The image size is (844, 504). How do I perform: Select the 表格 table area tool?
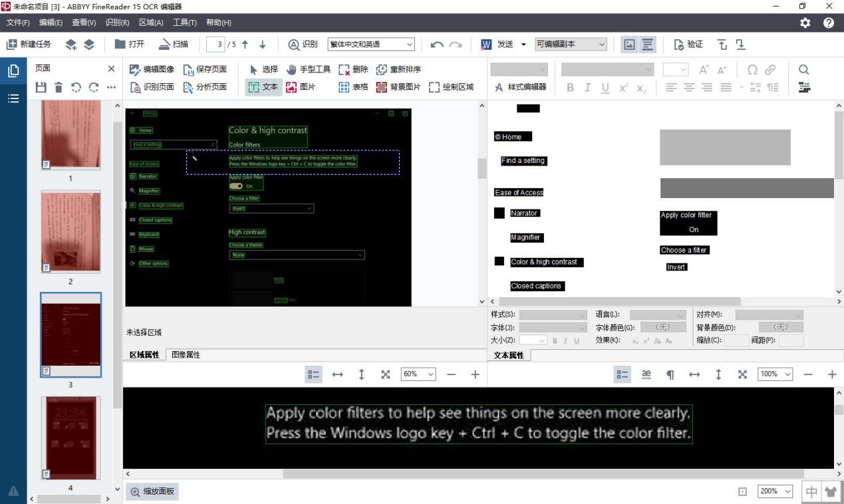coord(353,87)
